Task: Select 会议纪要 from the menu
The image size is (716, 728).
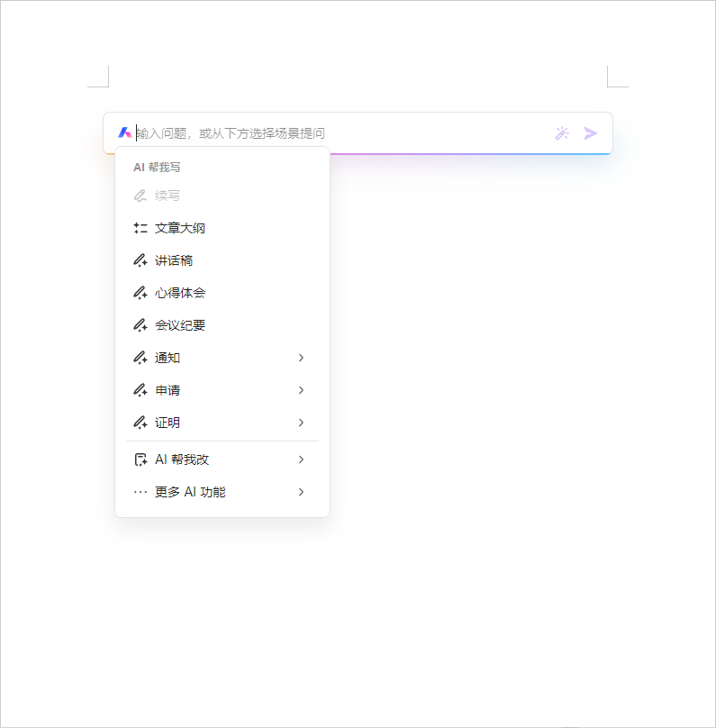Action: coord(185,324)
